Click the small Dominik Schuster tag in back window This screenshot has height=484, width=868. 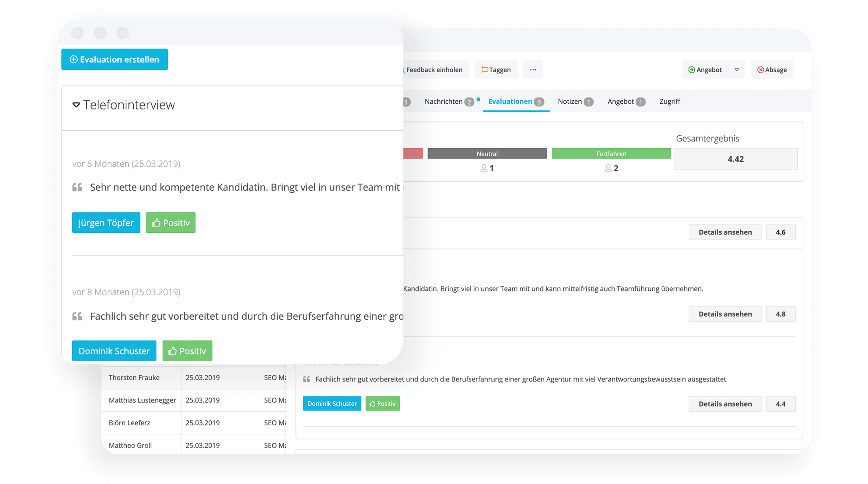tap(332, 404)
